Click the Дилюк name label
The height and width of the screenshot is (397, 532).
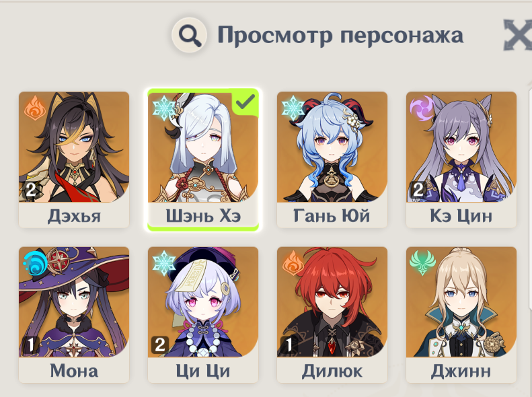point(332,371)
